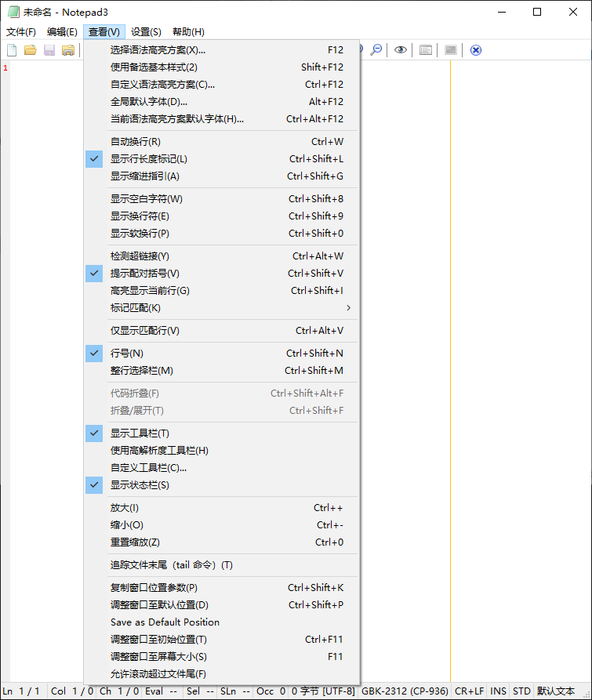Click the Zoom out magnifier icon

376,50
